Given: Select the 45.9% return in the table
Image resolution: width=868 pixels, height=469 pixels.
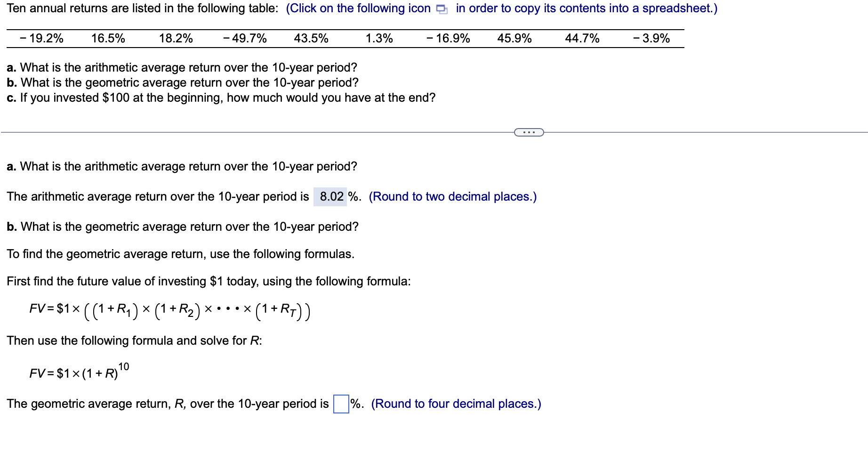Looking at the screenshot, I should 514,38.
